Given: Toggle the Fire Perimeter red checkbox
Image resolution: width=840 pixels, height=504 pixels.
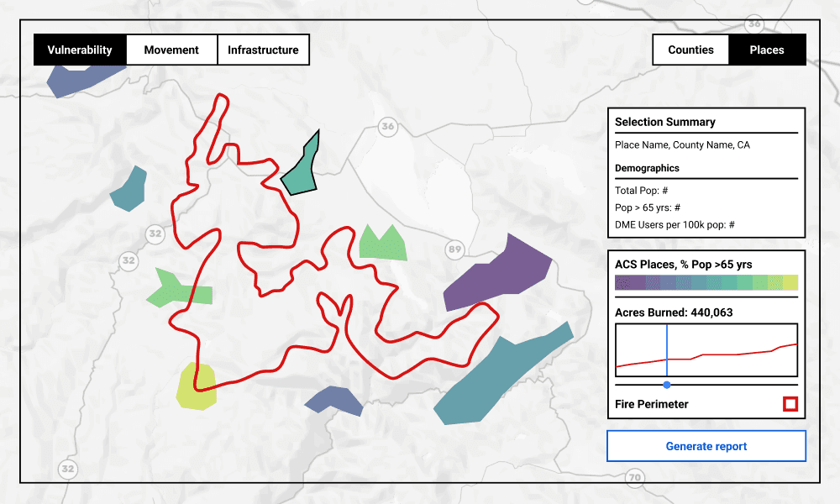Looking at the screenshot, I should (x=790, y=404).
